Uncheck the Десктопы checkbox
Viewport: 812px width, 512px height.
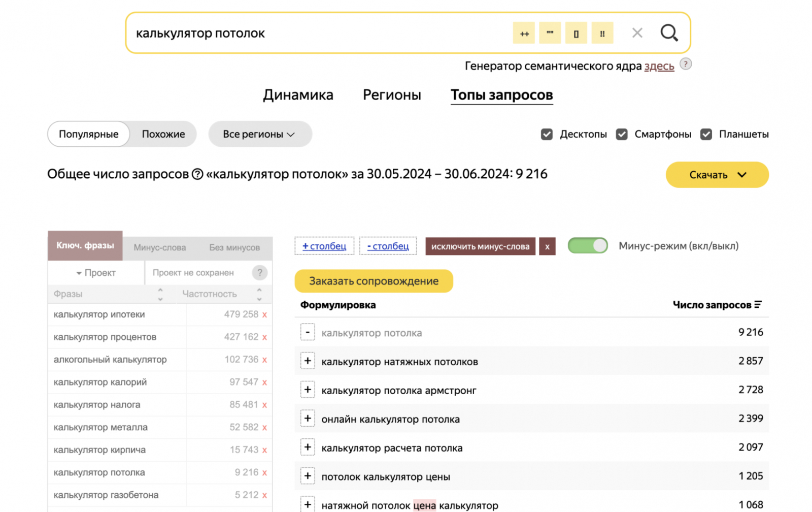(x=547, y=134)
